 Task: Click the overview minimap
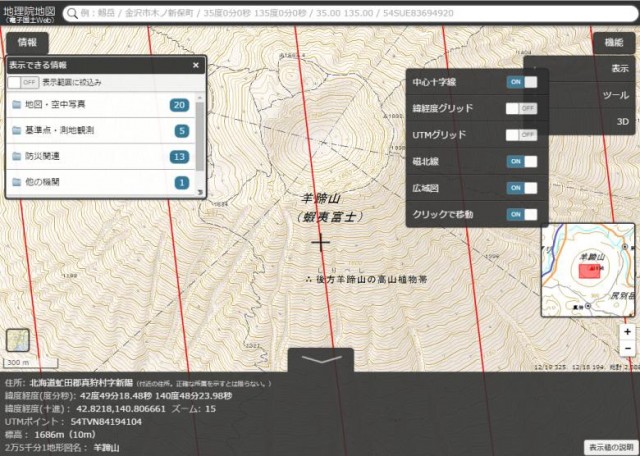pos(588,270)
